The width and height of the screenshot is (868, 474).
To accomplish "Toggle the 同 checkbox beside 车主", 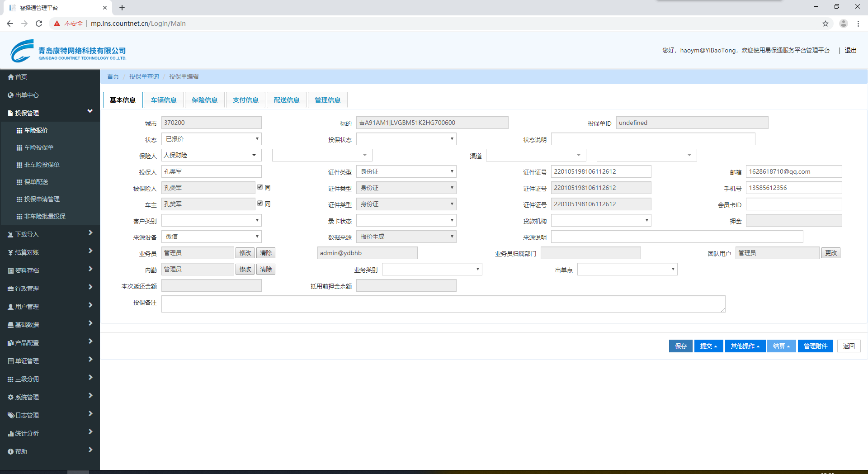I will coord(260,204).
